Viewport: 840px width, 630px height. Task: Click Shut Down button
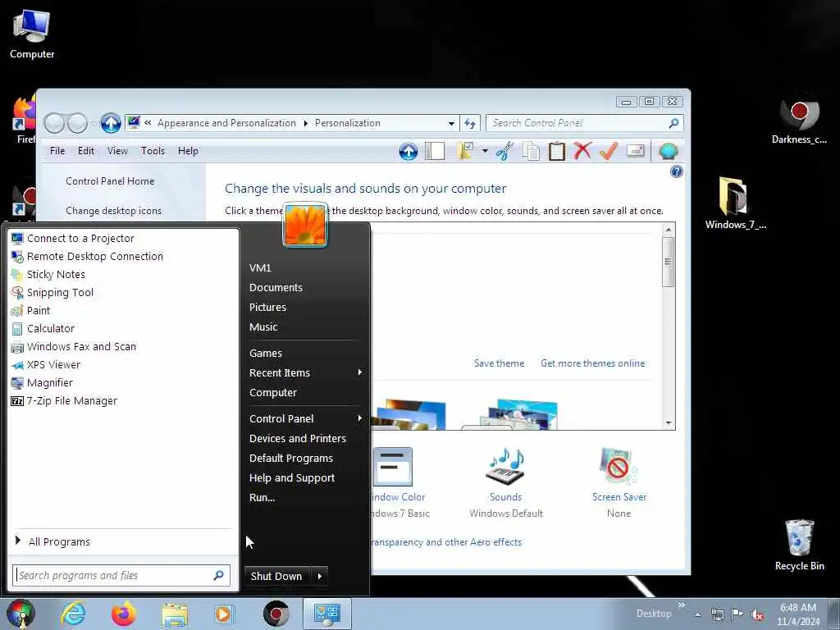coord(277,577)
